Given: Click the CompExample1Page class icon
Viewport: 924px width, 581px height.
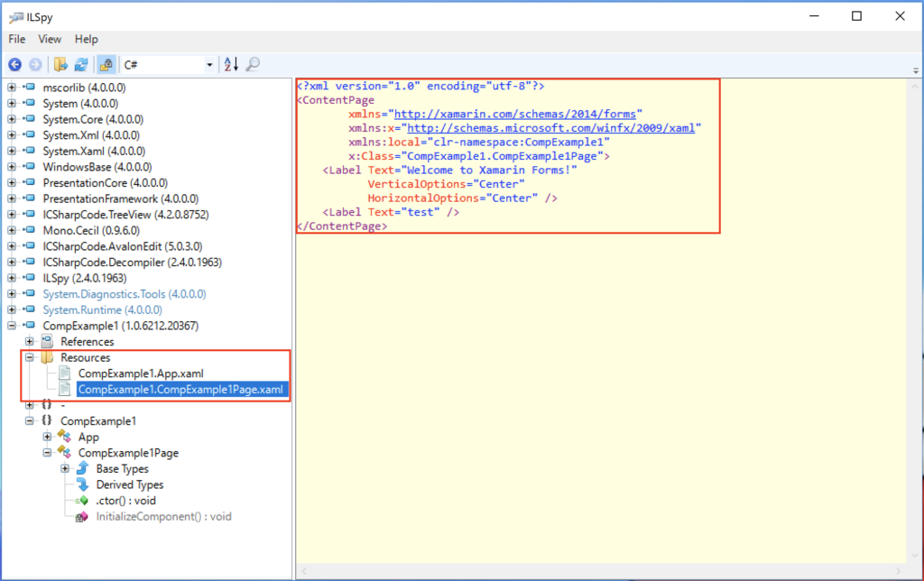Looking at the screenshot, I should pyautogui.click(x=64, y=453).
